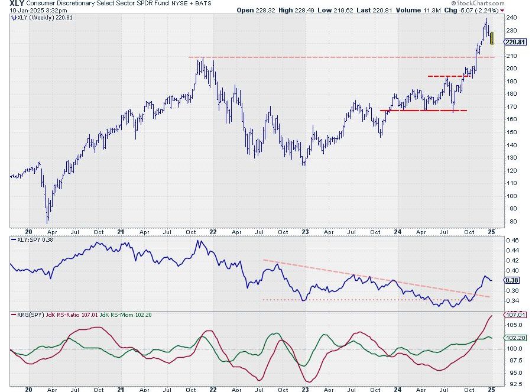Click the 102.20 tag on the RRG axis

pyautogui.click(x=515, y=338)
